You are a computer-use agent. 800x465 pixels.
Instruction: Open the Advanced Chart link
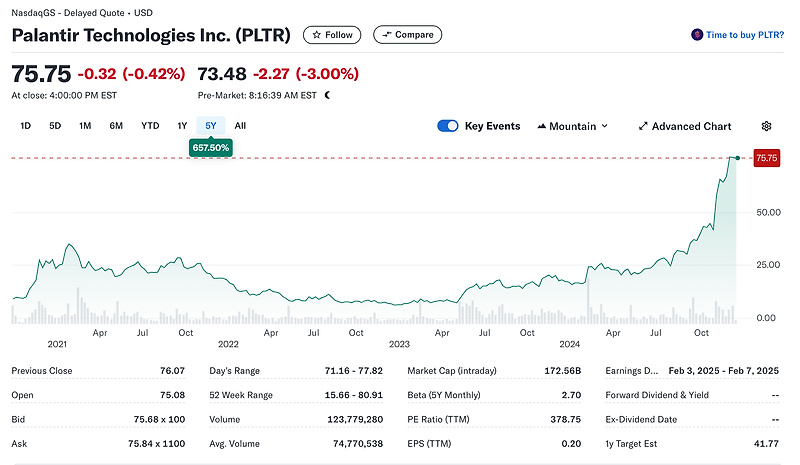coord(685,126)
